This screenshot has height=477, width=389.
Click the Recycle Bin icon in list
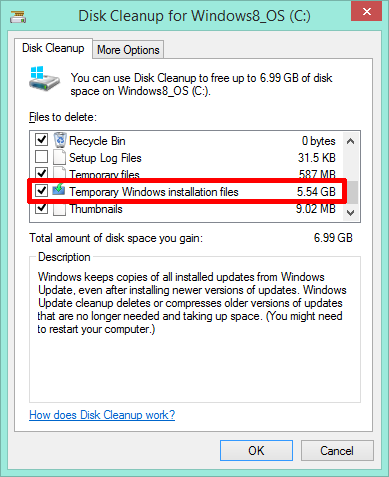point(60,140)
